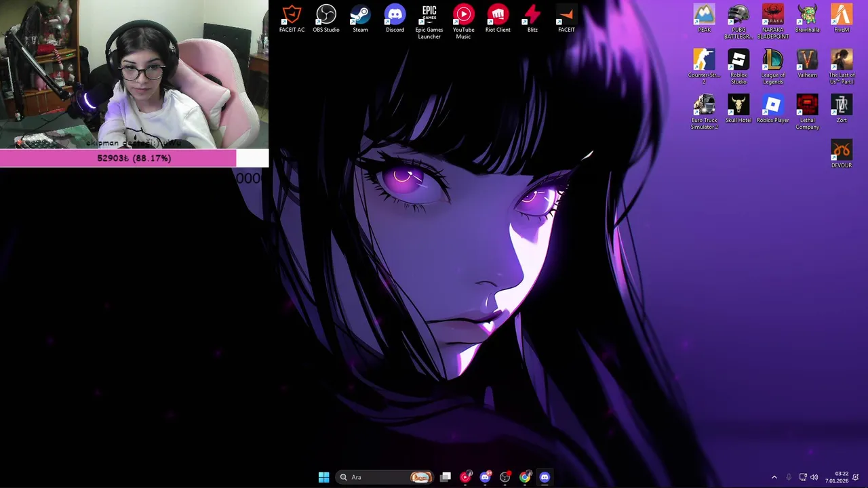Viewport: 868px width, 488px height.
Task: Select the NARAKA BLADEPOINT icon
Action: (772, 22)
